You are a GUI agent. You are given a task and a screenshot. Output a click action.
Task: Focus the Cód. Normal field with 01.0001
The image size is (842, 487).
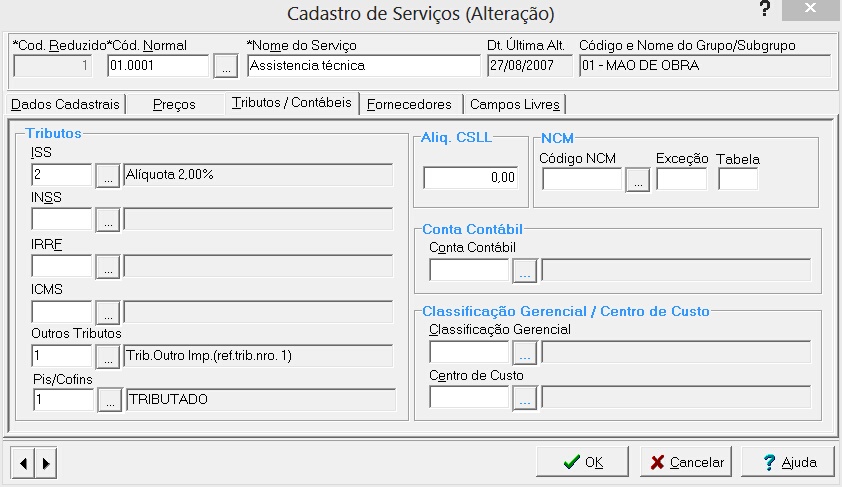[x=158, y=66]
